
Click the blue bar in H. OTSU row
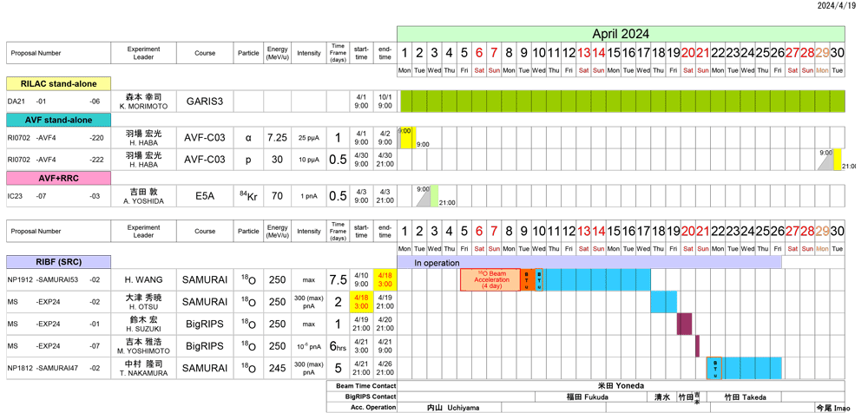pyautogui.click(x=664, y=302)
